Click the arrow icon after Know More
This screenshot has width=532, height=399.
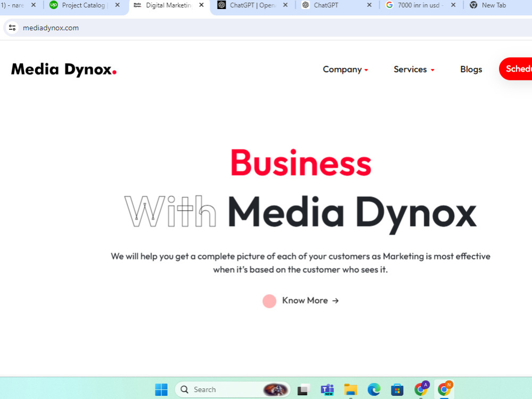pos(336,301)
